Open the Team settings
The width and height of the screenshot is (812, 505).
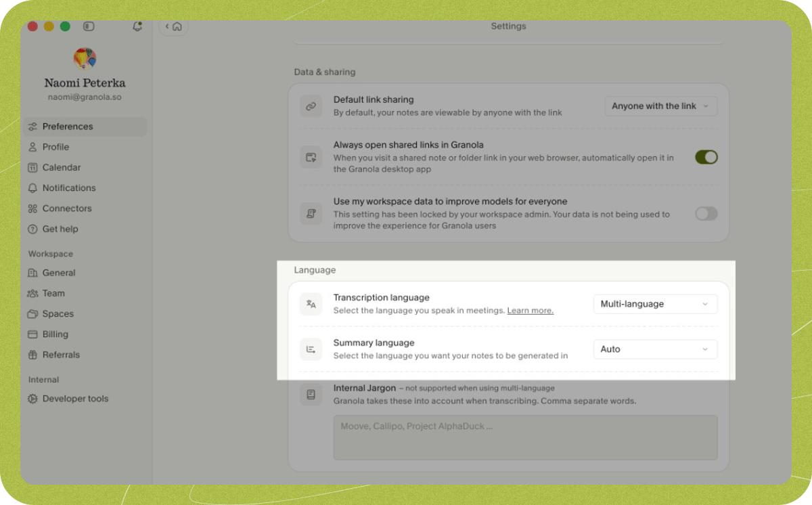[x=85, y=293]
